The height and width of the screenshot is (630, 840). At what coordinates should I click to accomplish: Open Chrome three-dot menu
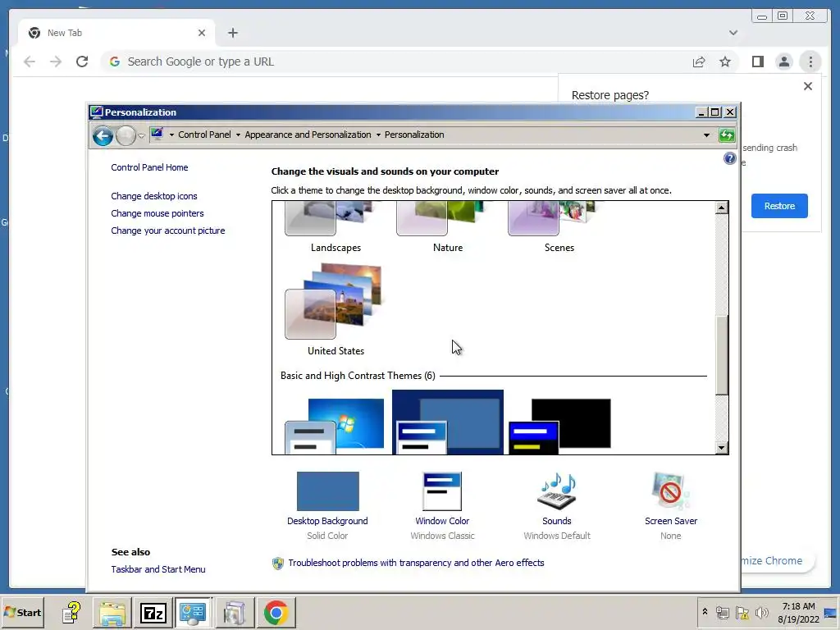tap(810, 62)
